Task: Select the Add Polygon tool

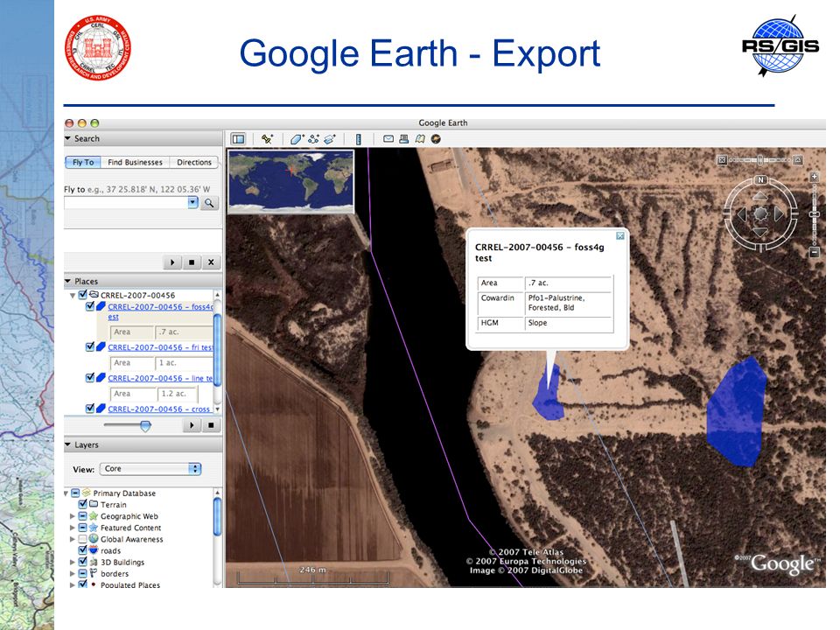Action: tap(297, 139)
